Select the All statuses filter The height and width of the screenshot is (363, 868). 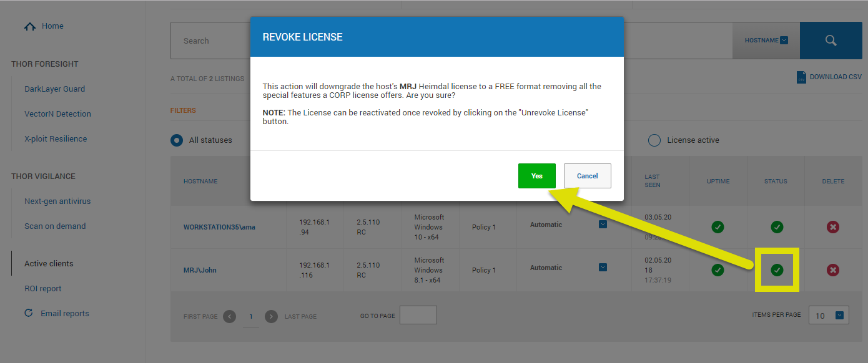[177, 140]
